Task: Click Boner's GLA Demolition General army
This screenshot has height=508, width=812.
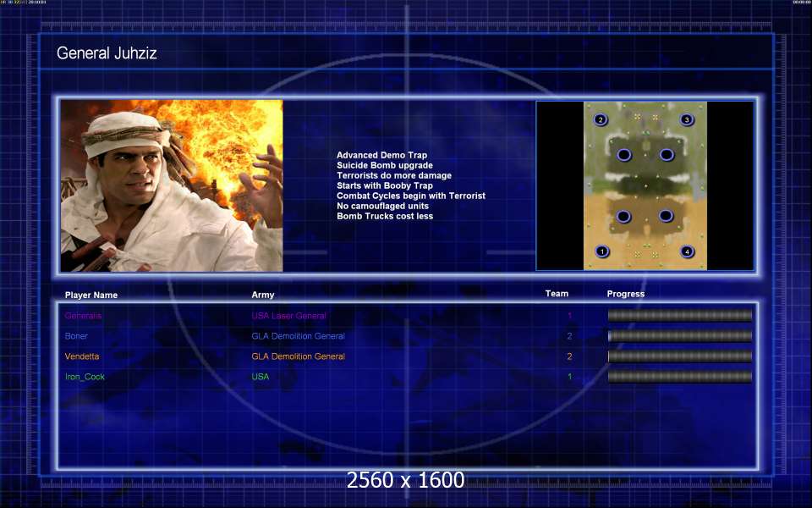Action: click(299, 336)
